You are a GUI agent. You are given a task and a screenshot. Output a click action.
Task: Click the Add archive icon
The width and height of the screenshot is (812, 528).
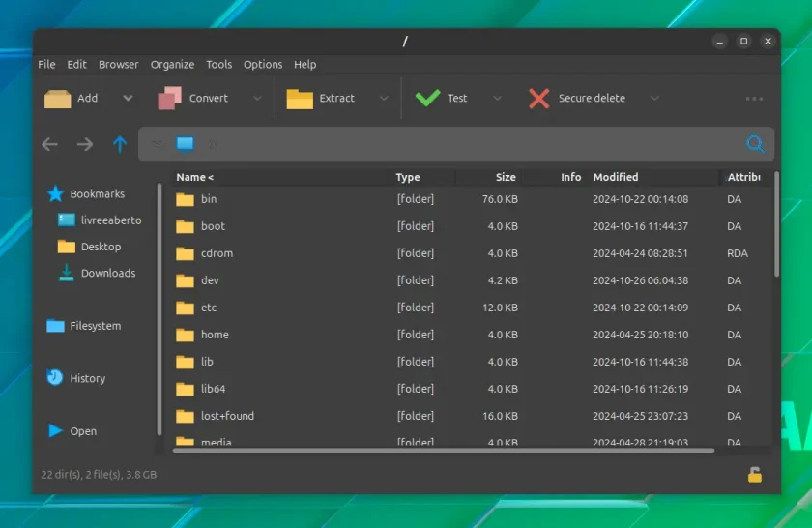point(57,99)
